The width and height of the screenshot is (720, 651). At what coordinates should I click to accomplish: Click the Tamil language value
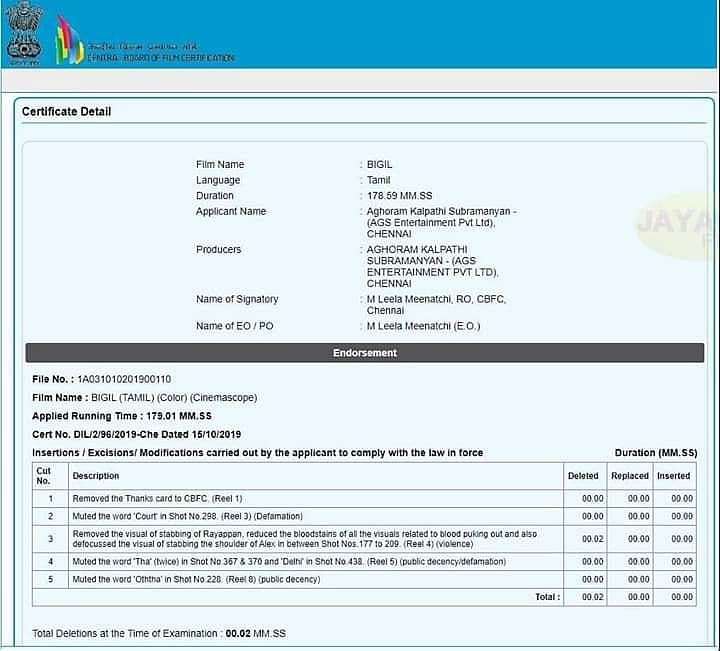[x=379, y=180]
